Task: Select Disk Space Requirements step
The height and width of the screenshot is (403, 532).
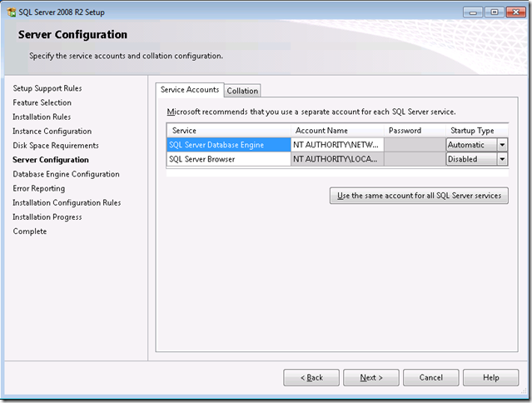Action: click(x=56, y=146)
